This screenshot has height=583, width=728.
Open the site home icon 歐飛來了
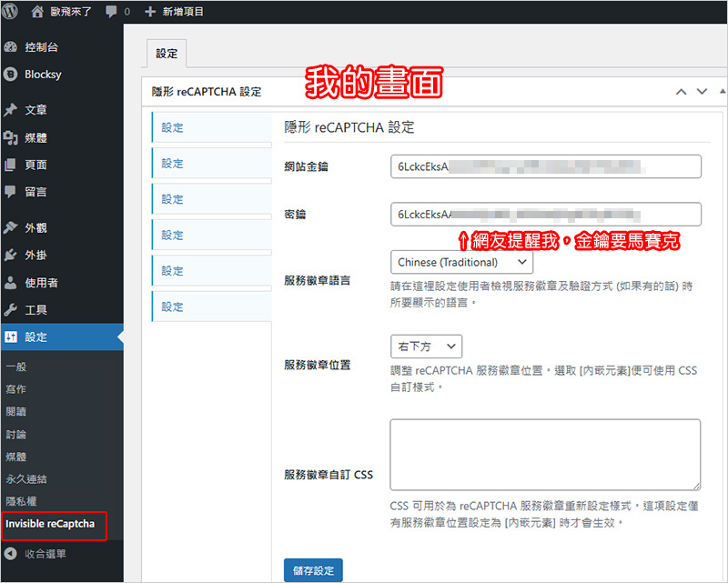(x=36, y=12)
